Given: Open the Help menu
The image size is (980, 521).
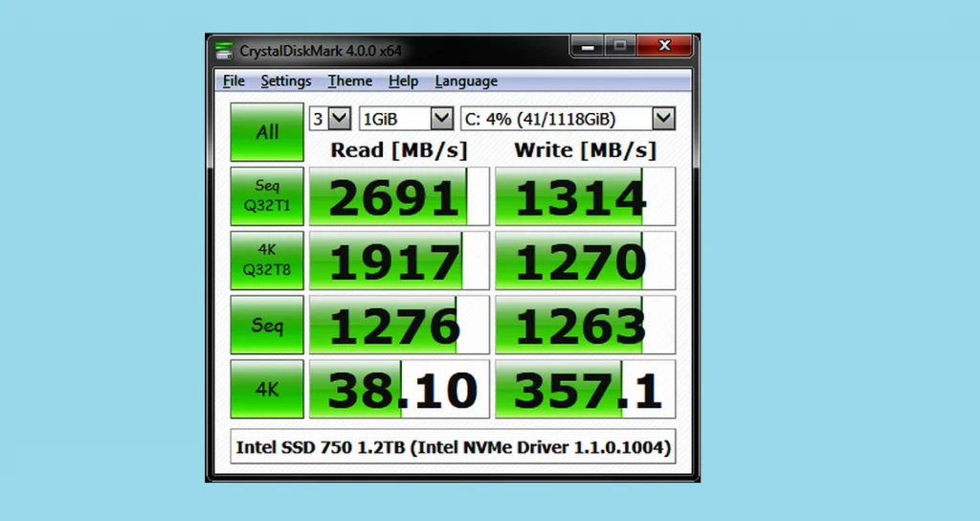Looking at the screenshot, I should [403, 81].
